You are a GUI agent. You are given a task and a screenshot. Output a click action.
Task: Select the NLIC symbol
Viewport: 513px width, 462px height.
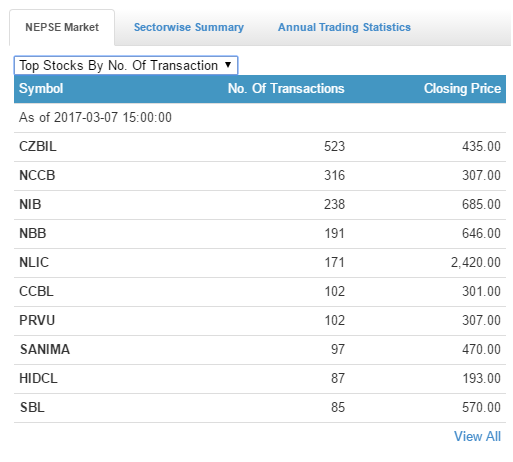pos(34,262)
